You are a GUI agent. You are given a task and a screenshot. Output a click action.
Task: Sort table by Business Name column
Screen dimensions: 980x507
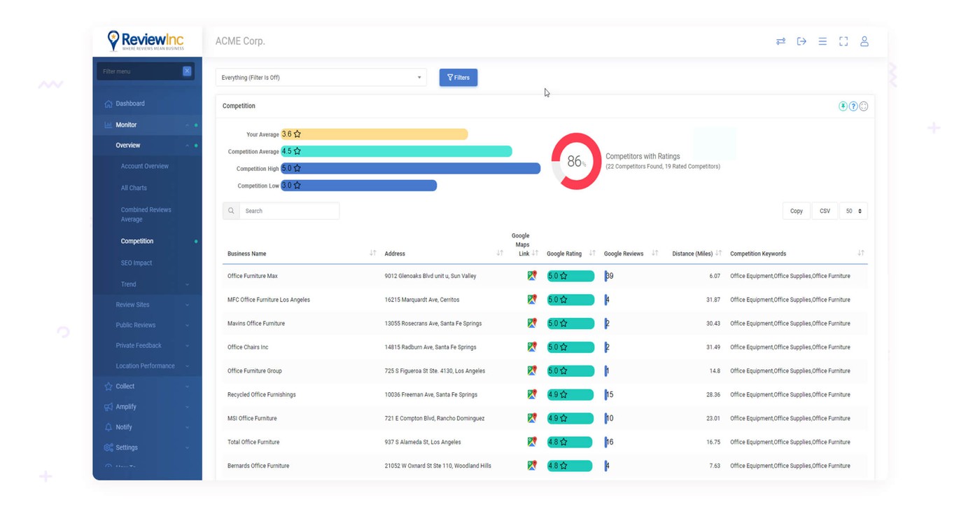(x=372, y=253)
